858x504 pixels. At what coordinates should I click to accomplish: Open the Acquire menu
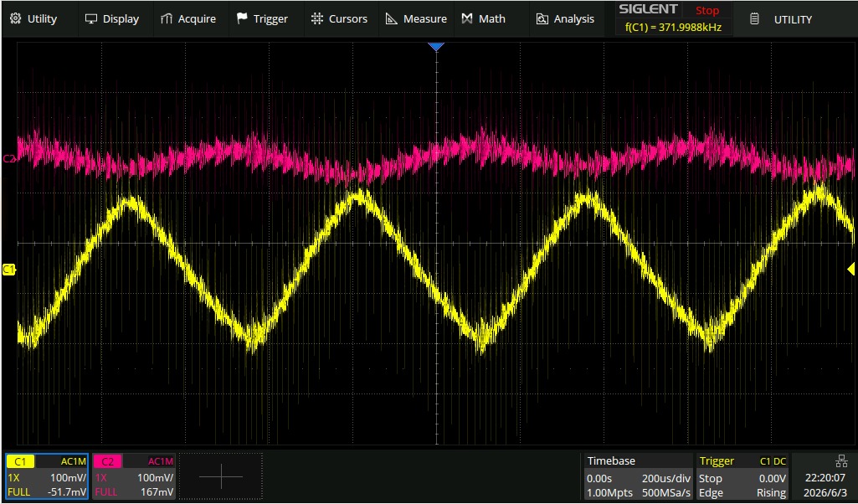point(188,19)
